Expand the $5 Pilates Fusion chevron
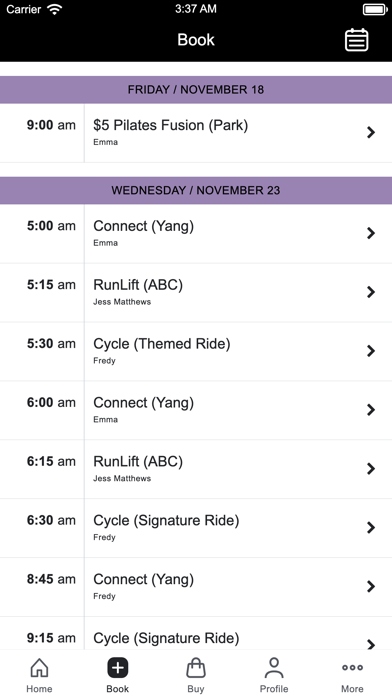The image size is (392, 696). (x=371, y=132)
